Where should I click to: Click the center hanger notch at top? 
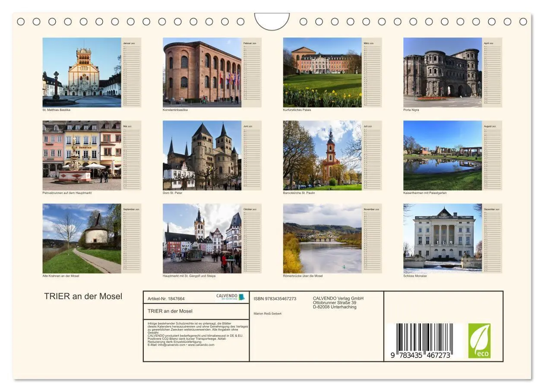[272, 21]
